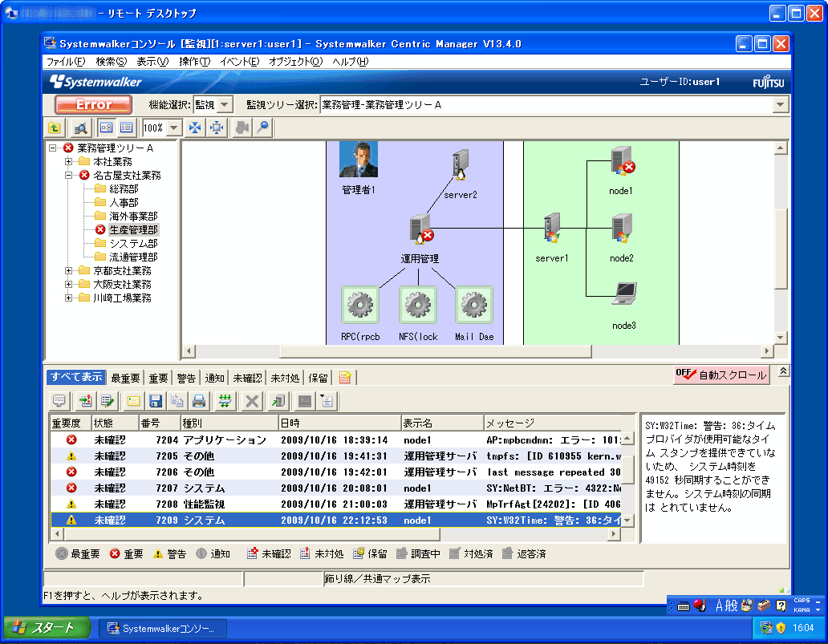This screenshot has height=644, width=828.
Task: Click the スタート start button
Action: [x=47, y=628]
